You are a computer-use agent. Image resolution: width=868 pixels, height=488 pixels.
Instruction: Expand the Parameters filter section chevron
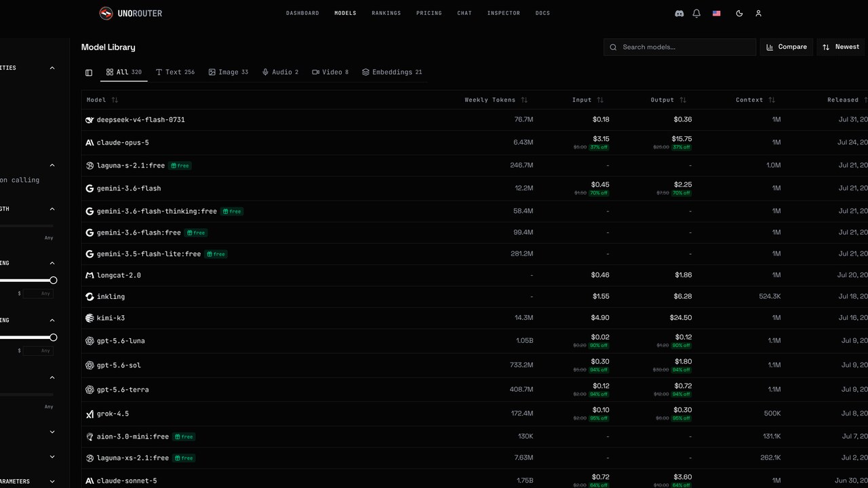(52, 481)
